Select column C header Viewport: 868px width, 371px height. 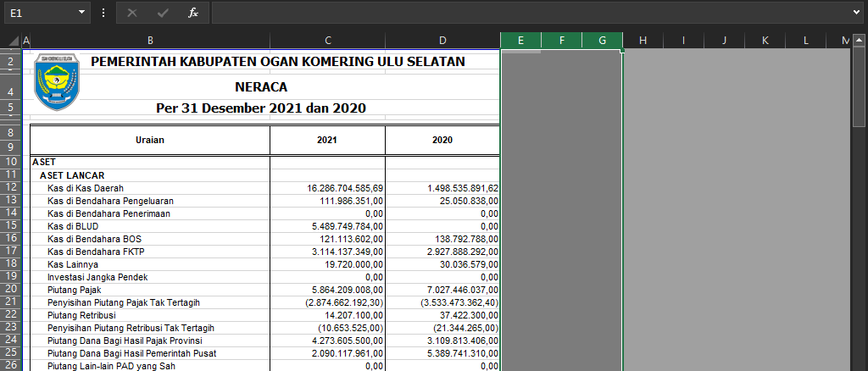[327, 41]
